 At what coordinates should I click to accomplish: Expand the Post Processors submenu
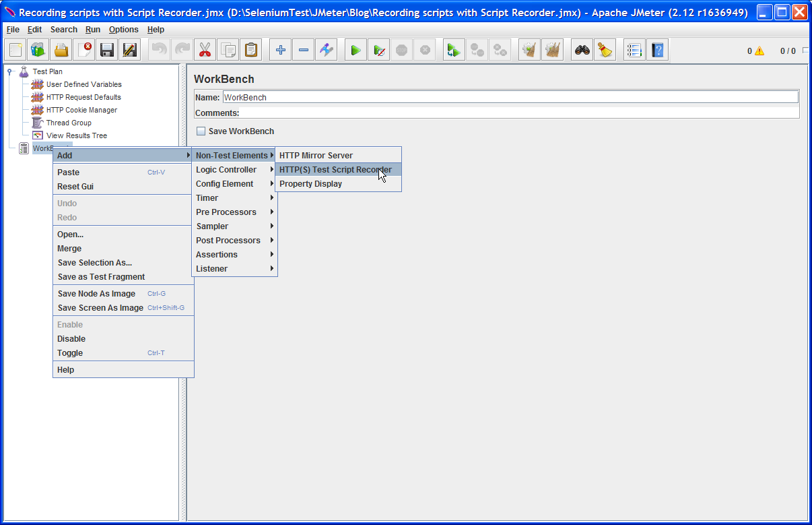click(234, 240)
